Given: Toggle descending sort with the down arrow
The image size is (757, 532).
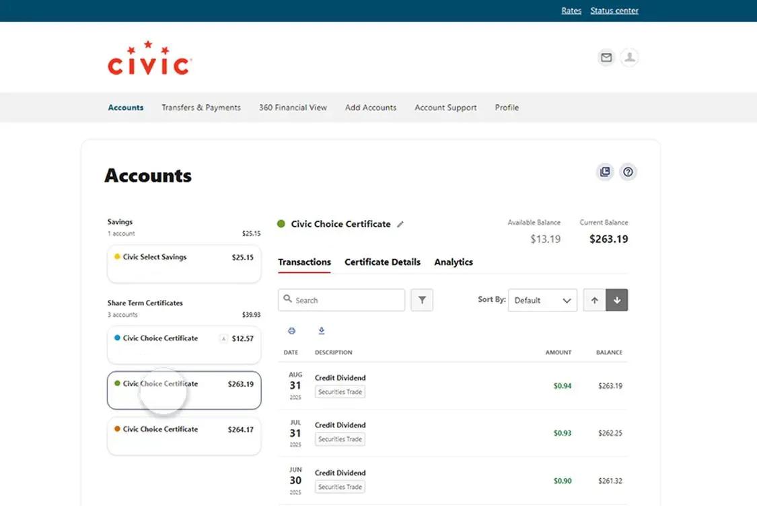Looking at the screenshot, I should click(x=617, y=300).
